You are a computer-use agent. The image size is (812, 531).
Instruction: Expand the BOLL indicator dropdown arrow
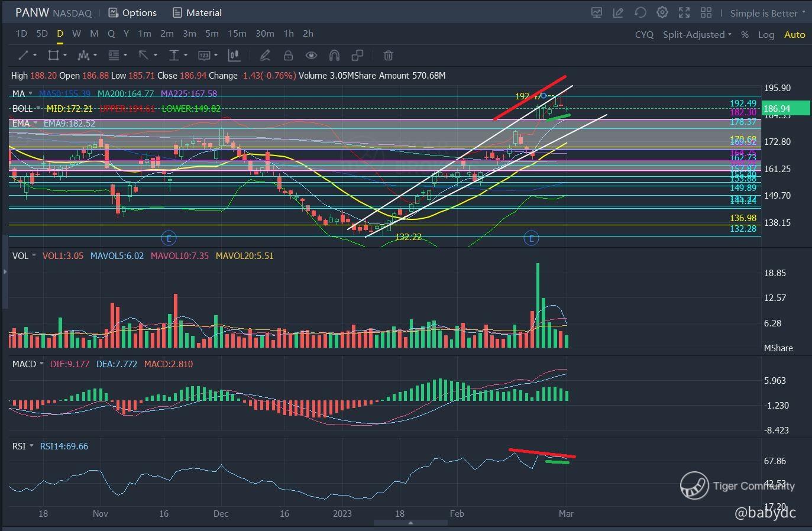39,108
